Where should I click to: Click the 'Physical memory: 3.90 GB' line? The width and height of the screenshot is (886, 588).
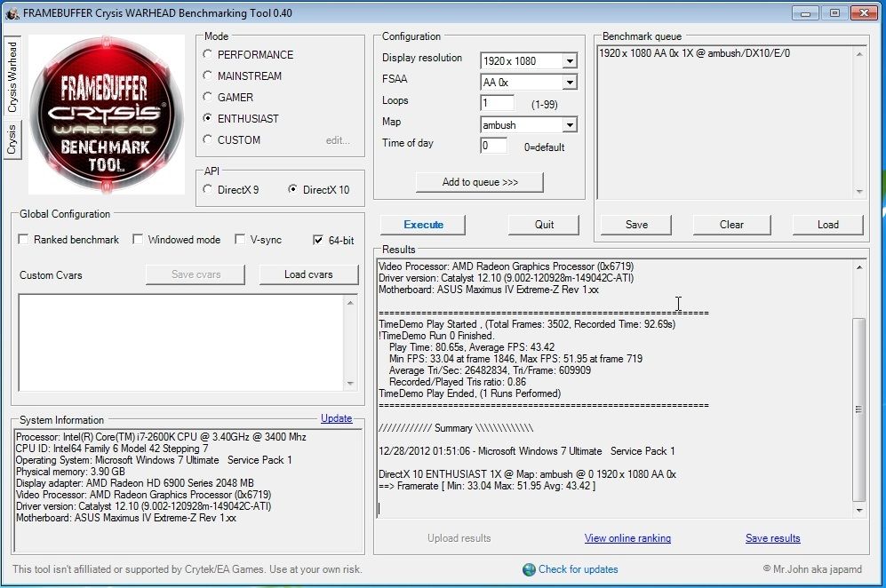pyautogui.click(x=70, y=472)
